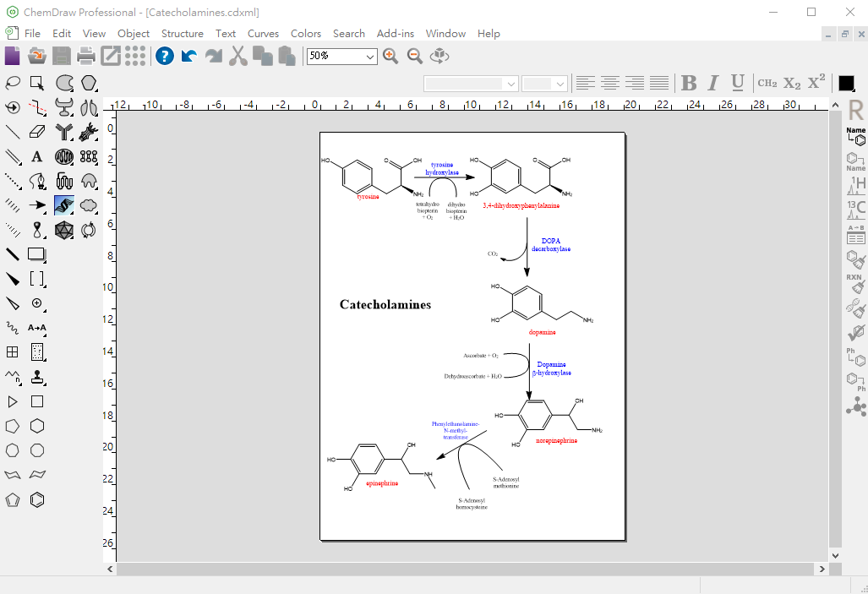Select the Table tool
The height and width of the screenshot is (594, 868).
pyautogui.click(x=13, y=352)
